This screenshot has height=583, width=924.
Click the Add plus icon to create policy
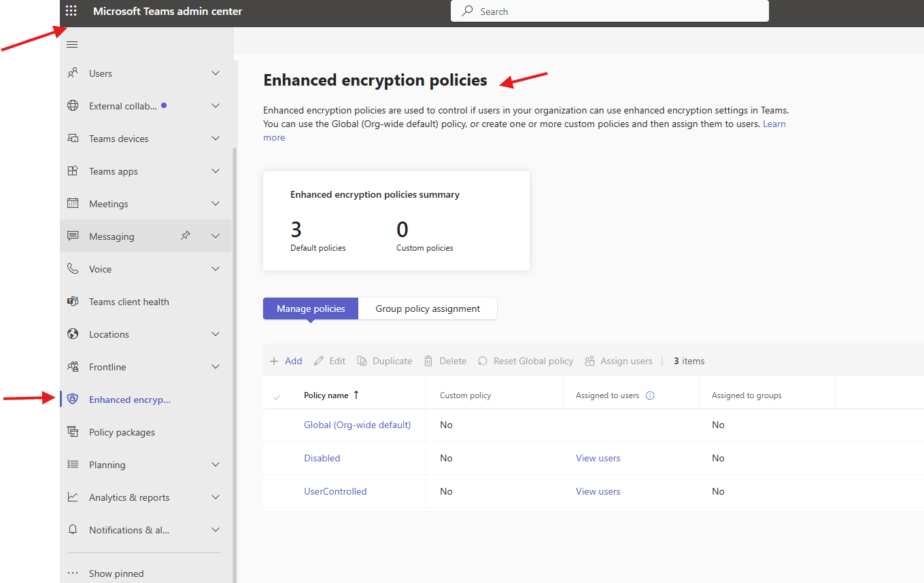pyautogui.click(x=274, y=361)
